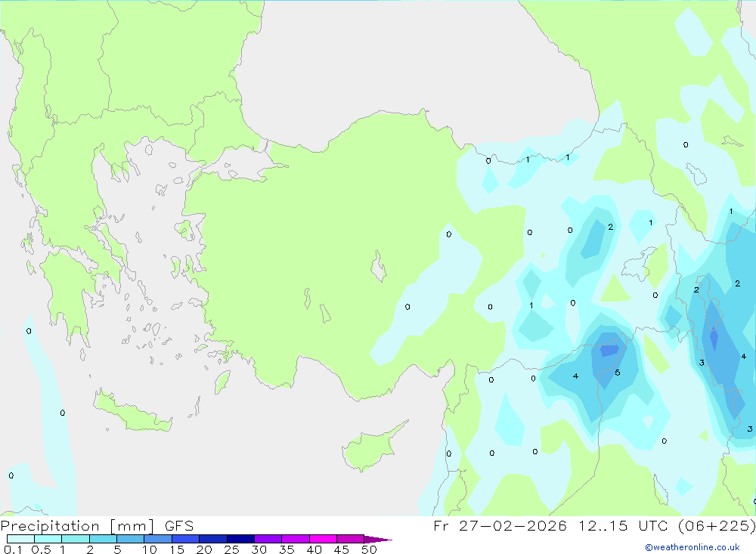Pick the 15–20 mm legend swatch
756x554 pixels.
click(186, 539)
